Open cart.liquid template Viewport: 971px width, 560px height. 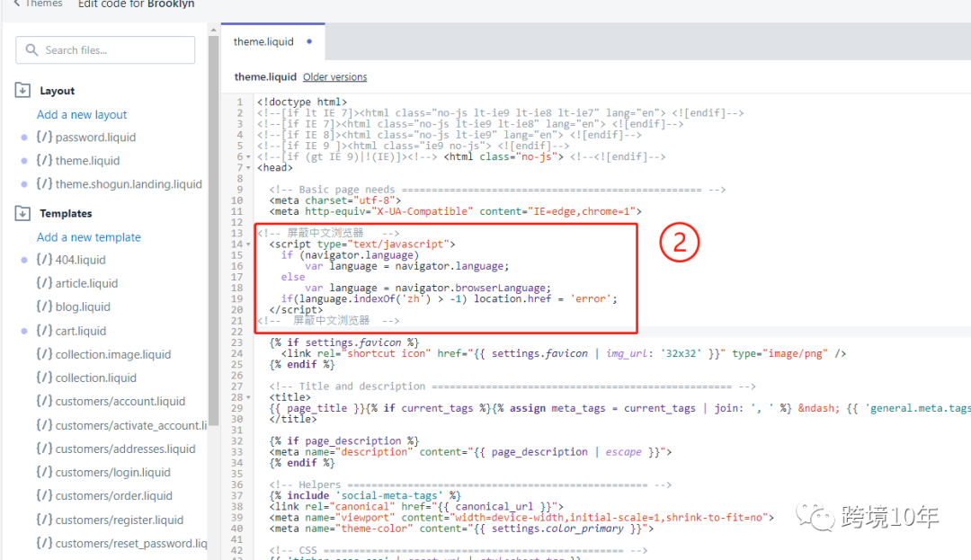click(81, 331)
